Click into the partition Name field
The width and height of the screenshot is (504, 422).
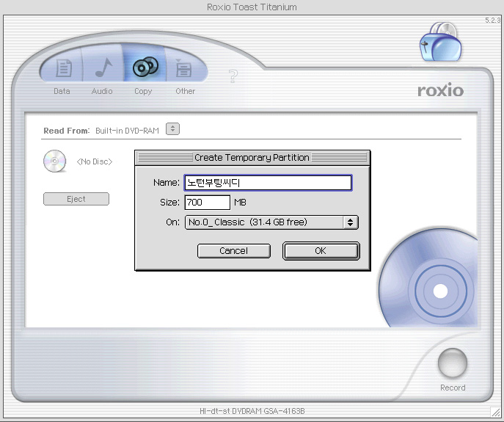coord(268,183)
